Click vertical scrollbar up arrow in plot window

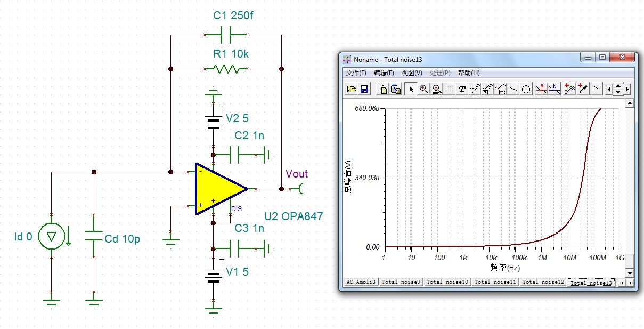click(x=630, y=102)
